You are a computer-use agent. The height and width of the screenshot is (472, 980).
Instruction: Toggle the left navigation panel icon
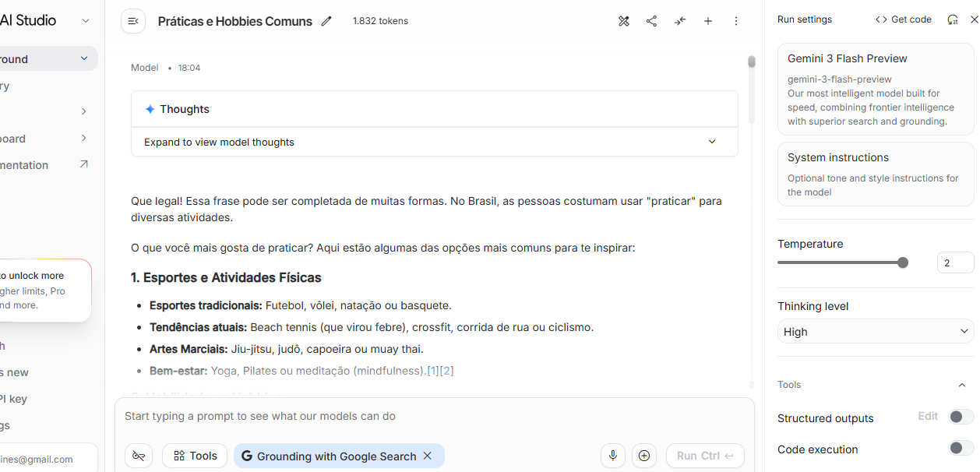pos(133,21)
